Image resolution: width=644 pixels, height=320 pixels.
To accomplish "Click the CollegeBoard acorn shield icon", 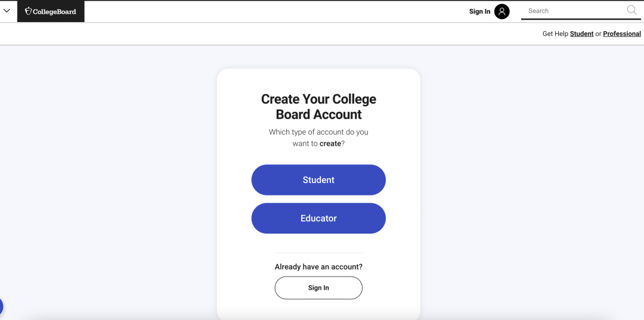I will tap(28, 11).
